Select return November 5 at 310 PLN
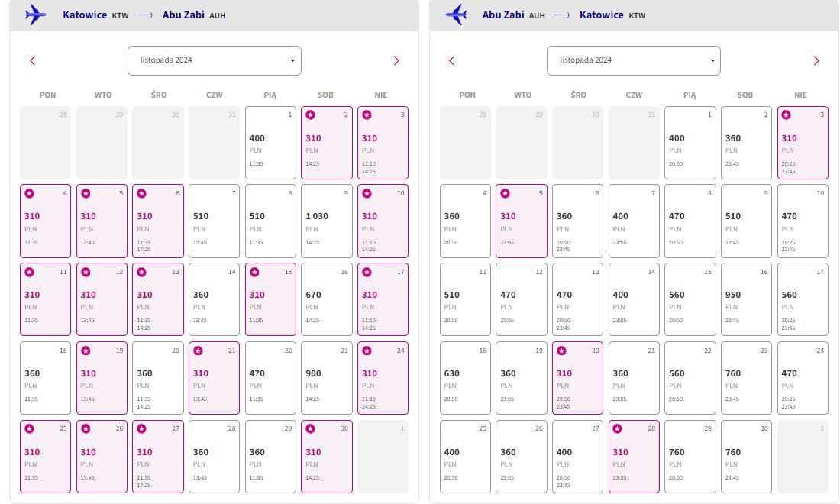The height and width of the screenshot is (504, 840). [522, 221]
